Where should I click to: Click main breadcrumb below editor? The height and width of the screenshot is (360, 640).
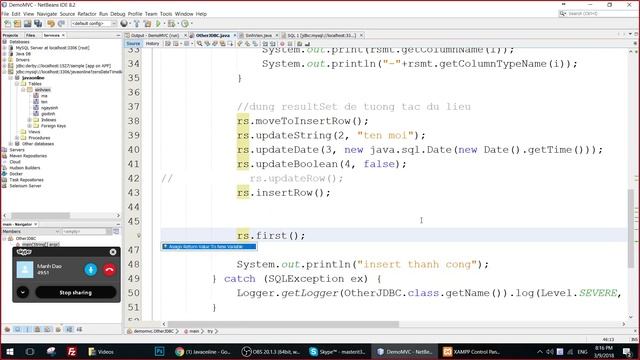tap(193, 331)
